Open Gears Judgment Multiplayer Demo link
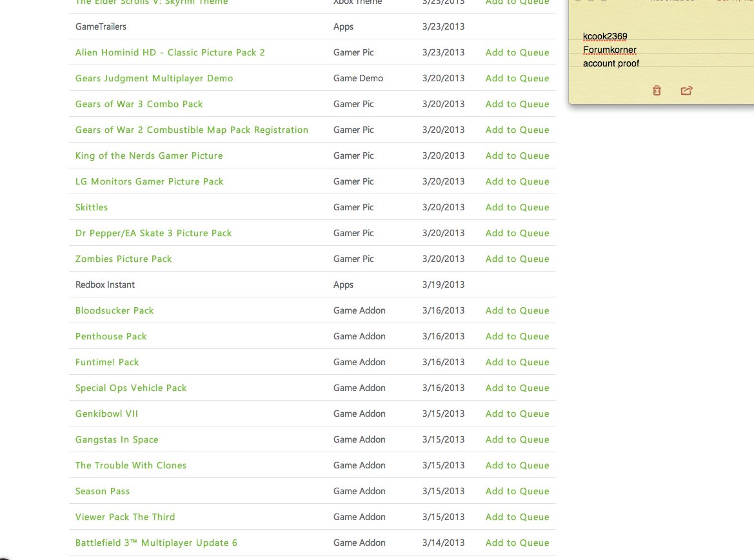 point(154,79)
